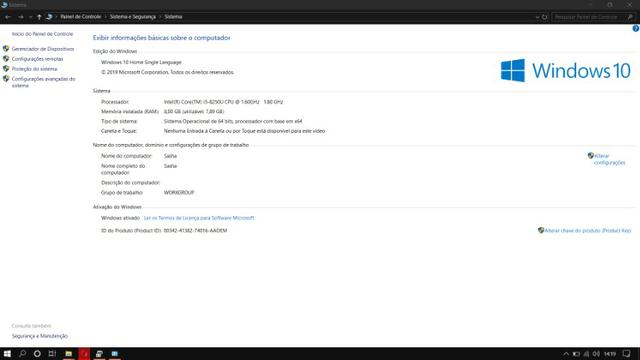Click the taskbar clock showing 14:19

(610, 354)
